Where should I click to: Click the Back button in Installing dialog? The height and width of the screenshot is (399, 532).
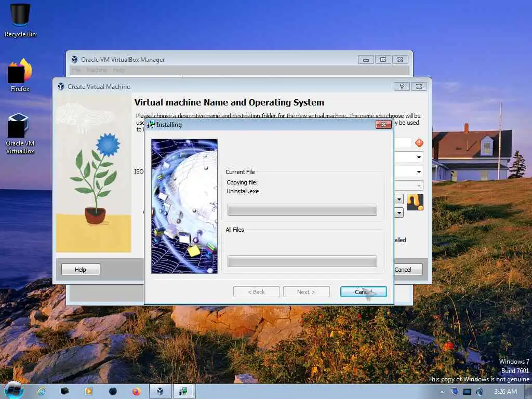click(257, 292)
